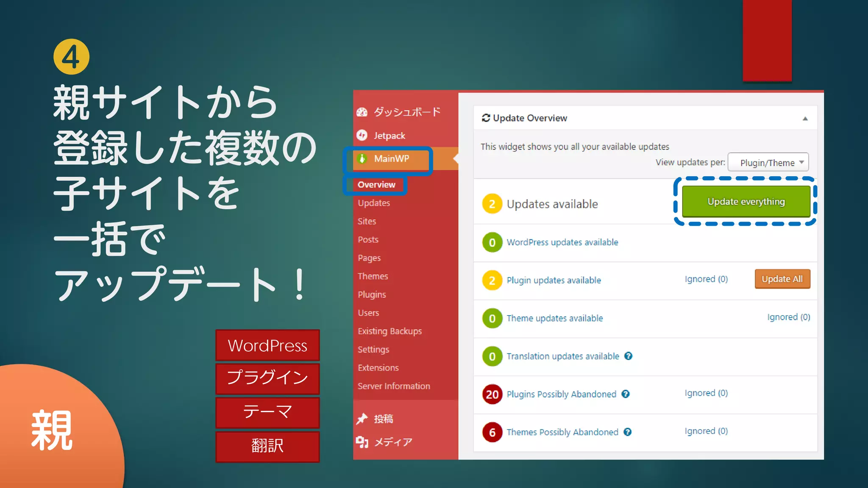Open Extensions submenu item
Screen dimensions: 868x488
tap(378, 368)
